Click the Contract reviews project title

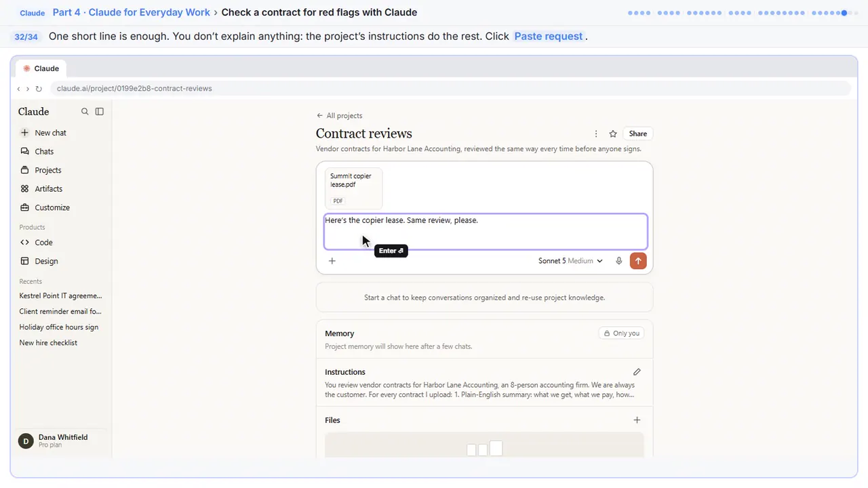[364, 134]
